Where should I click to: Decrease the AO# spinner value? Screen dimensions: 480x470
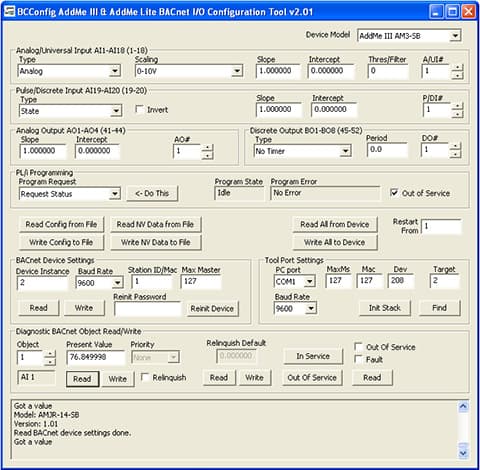click(208, 155)
